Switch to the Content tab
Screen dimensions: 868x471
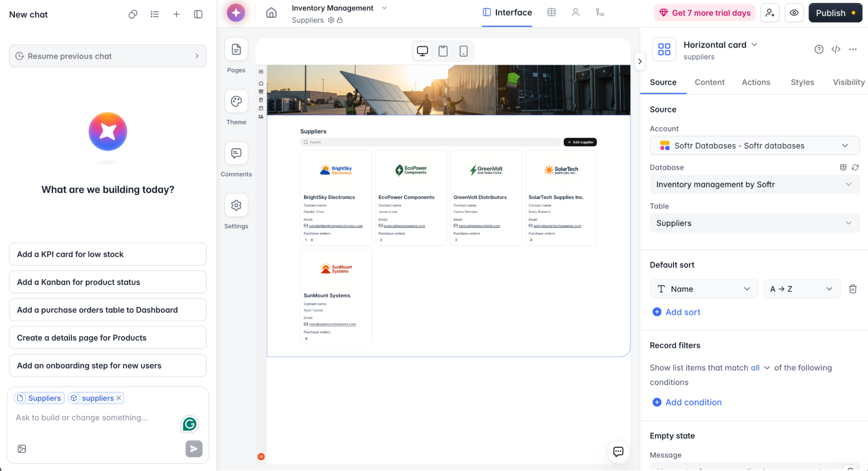click(x=709, y=82)
